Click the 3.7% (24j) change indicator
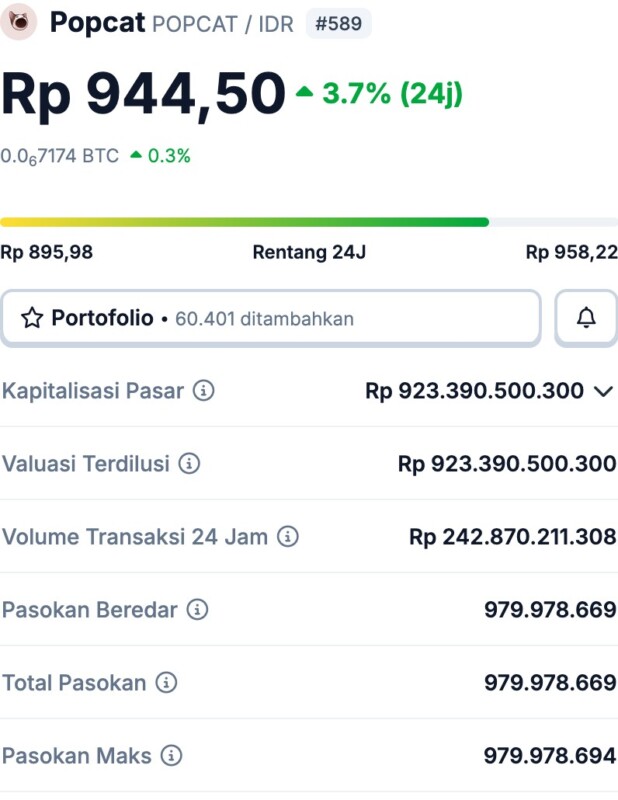 pyautogui.click(x=380, y=94)
